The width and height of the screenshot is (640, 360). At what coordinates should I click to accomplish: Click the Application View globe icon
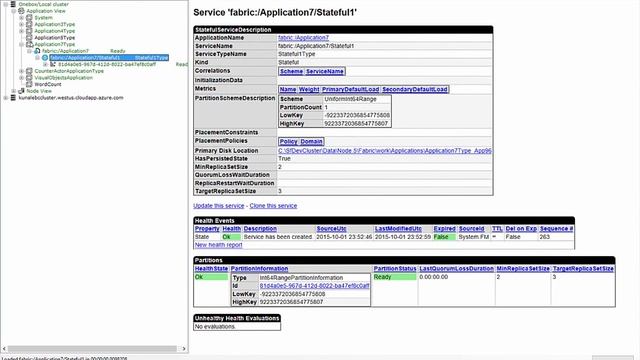point(21,11)
